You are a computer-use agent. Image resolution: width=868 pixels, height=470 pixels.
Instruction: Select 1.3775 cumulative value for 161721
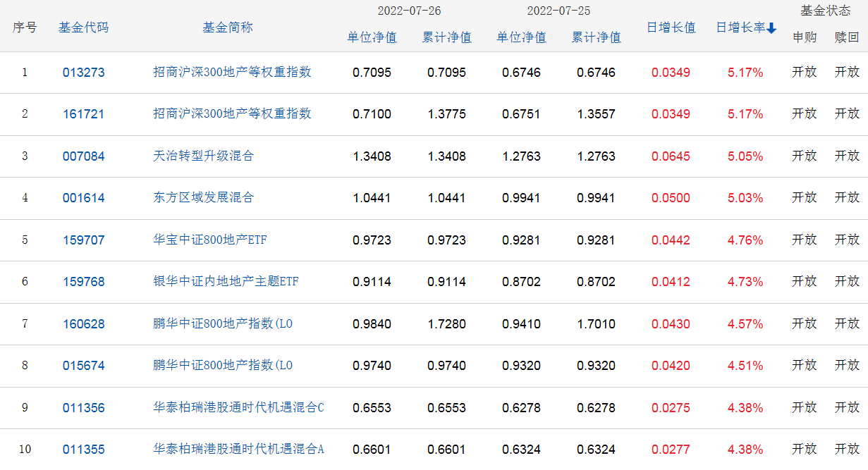click(447, 114)
